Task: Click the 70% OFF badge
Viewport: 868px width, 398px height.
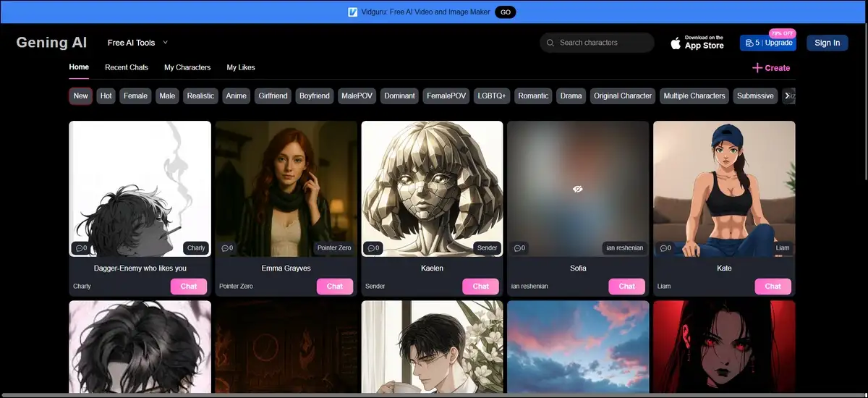Action: 782,33
